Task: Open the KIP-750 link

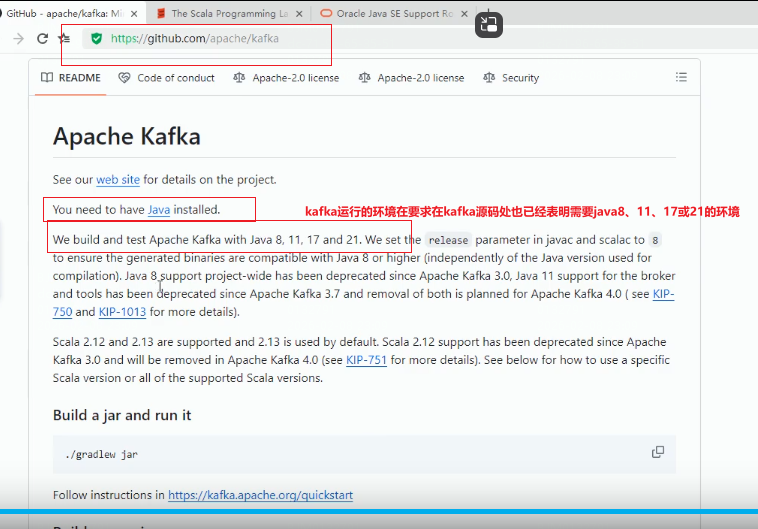Action: pyautogui.click(x=663, y=294)
